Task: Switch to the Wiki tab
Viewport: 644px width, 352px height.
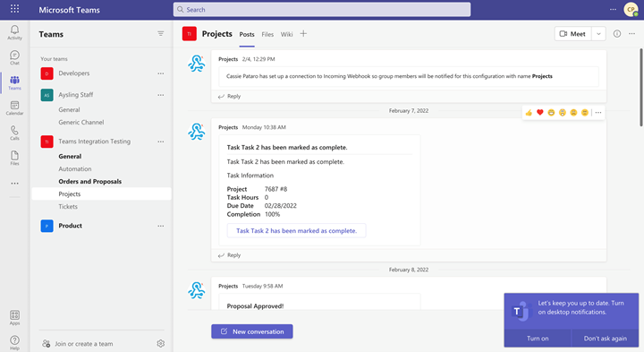Action: click(x=287, y=35)
